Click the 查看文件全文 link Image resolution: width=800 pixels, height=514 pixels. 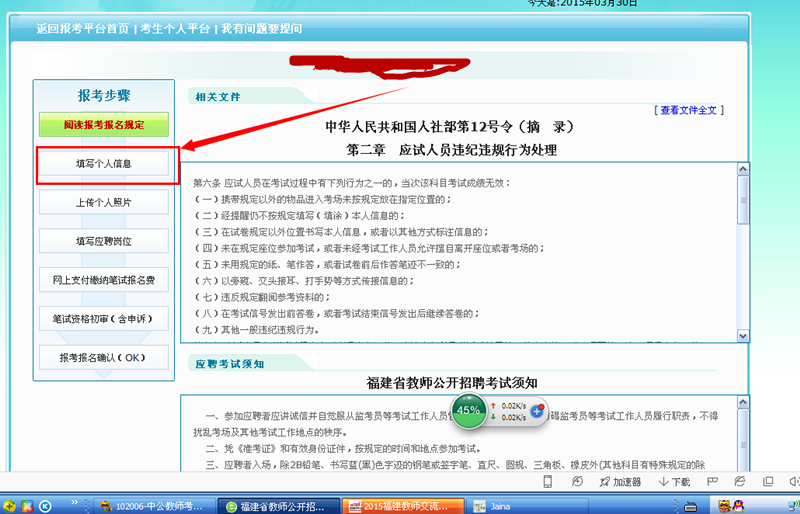pos(688,110)
